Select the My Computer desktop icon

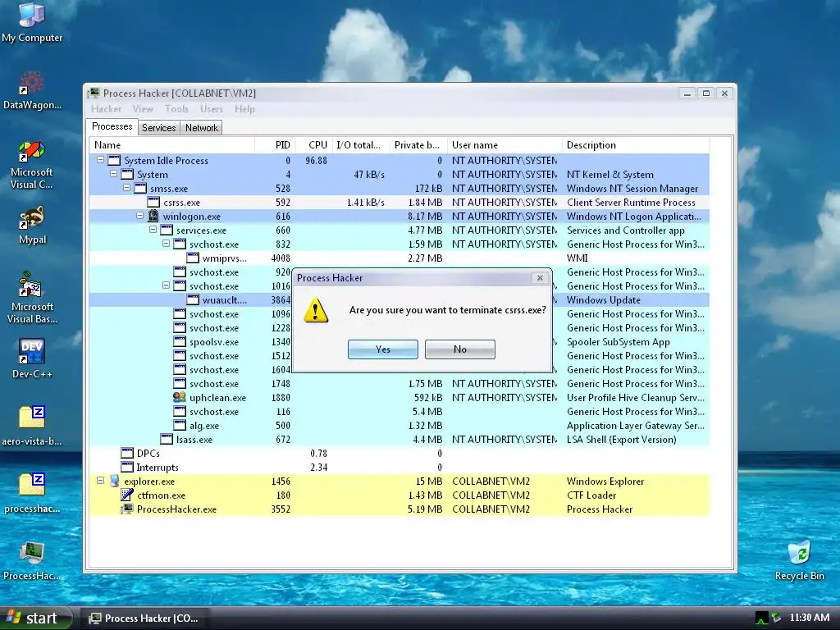point(32,22)
